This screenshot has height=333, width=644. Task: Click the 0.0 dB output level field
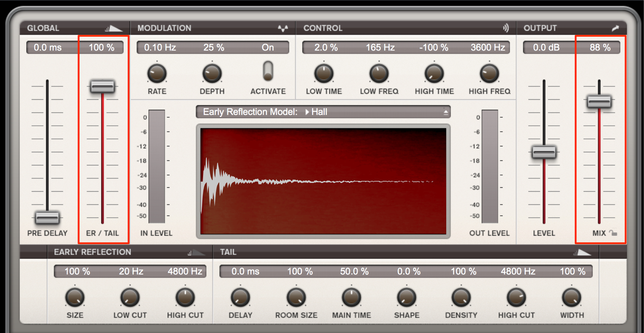pos(546,48)
